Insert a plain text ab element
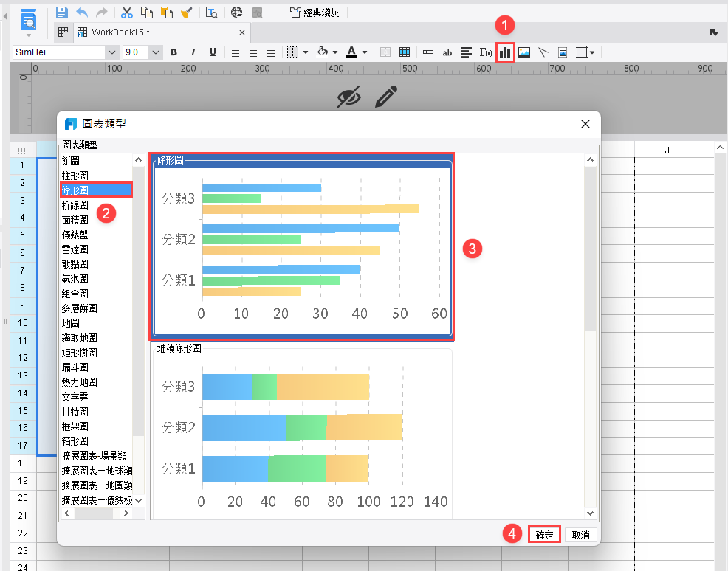Screen dimensions: 728x571 [447, 53]
